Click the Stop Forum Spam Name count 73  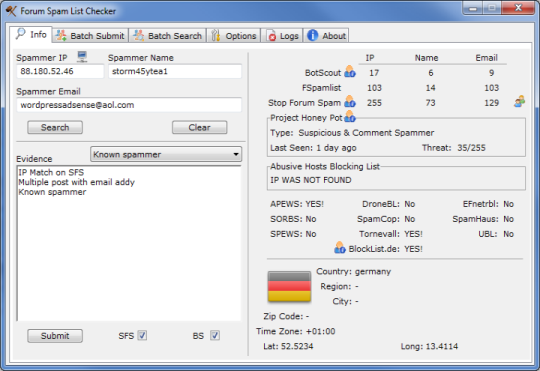pyautogui.click(x=430, y=103)
